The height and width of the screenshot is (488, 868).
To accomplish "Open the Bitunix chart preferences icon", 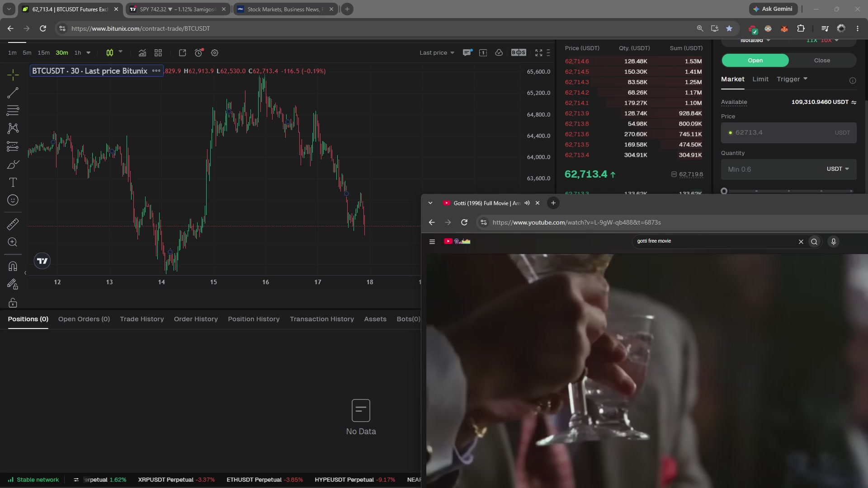I will [x=548, y=53].
